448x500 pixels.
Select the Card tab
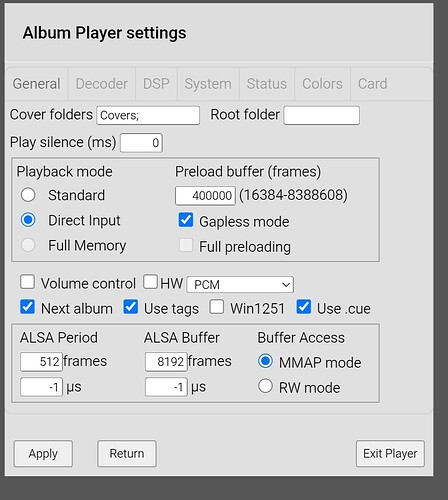coord(372,84)
